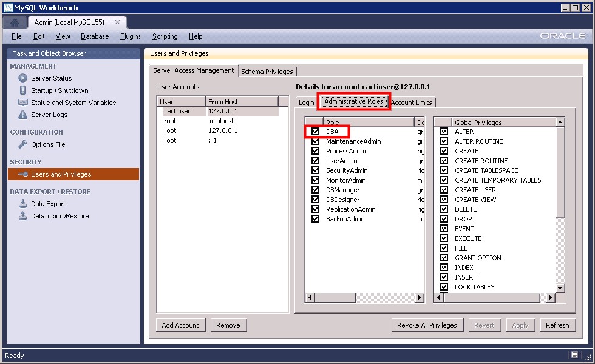This screenshot has height=364, width=595.
Task: Click the Status and System Variables monitor icon
Action: coord(23,103)
